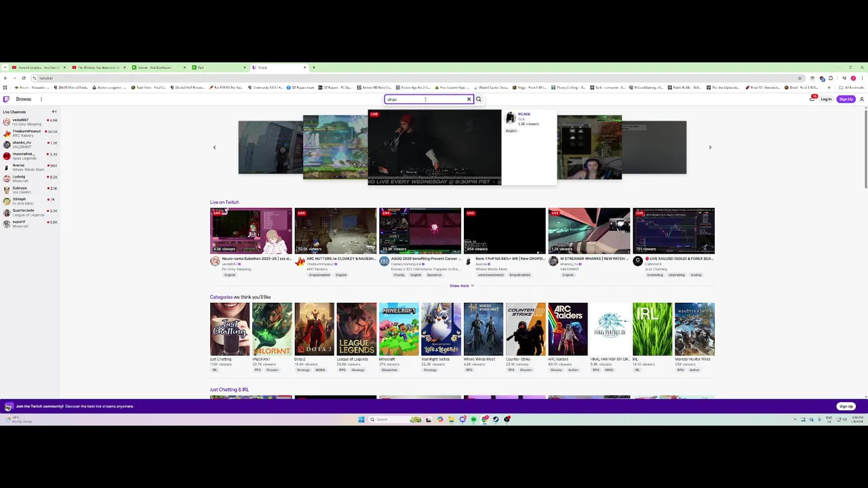Open Subroza channel in sidebar
Screen dimensions: 868x488
[30, 190]
